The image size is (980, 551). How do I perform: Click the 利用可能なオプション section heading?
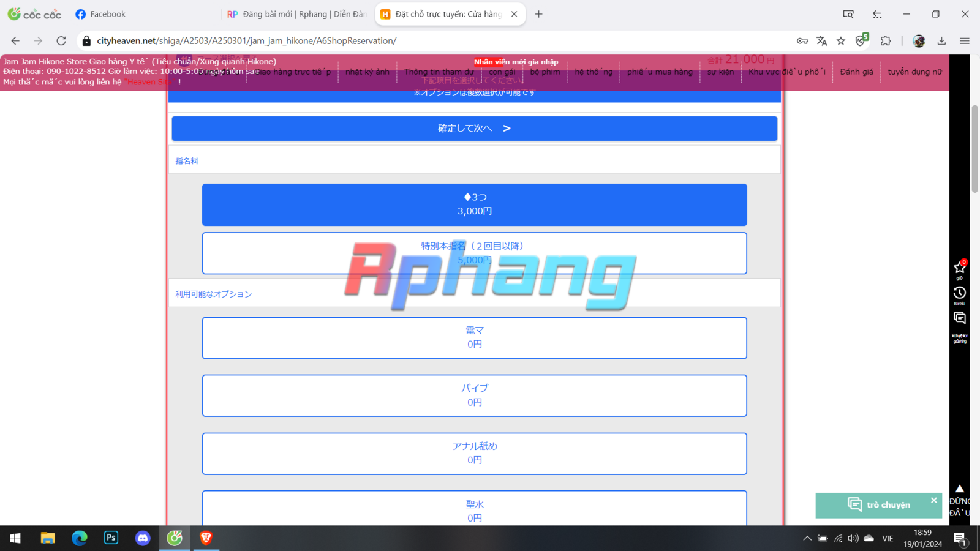(214, 294)
